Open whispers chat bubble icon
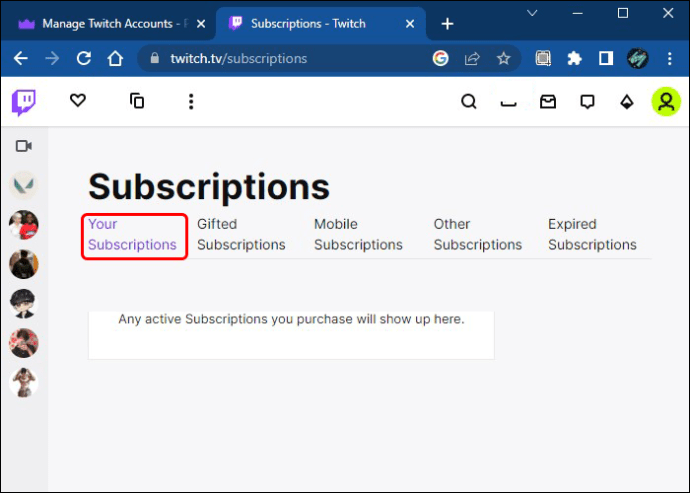Image resolution: width=690 pixels, height=493 pixels. click(587, 102)
